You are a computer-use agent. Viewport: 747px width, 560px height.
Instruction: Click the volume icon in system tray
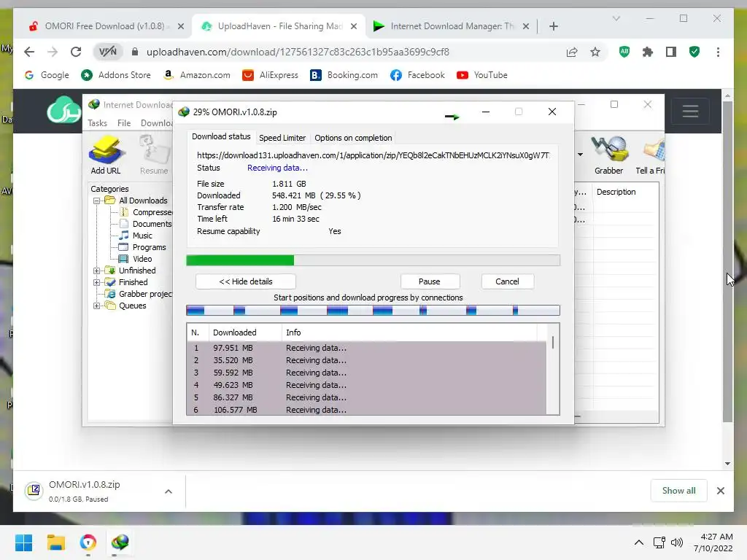pos(676,542)
